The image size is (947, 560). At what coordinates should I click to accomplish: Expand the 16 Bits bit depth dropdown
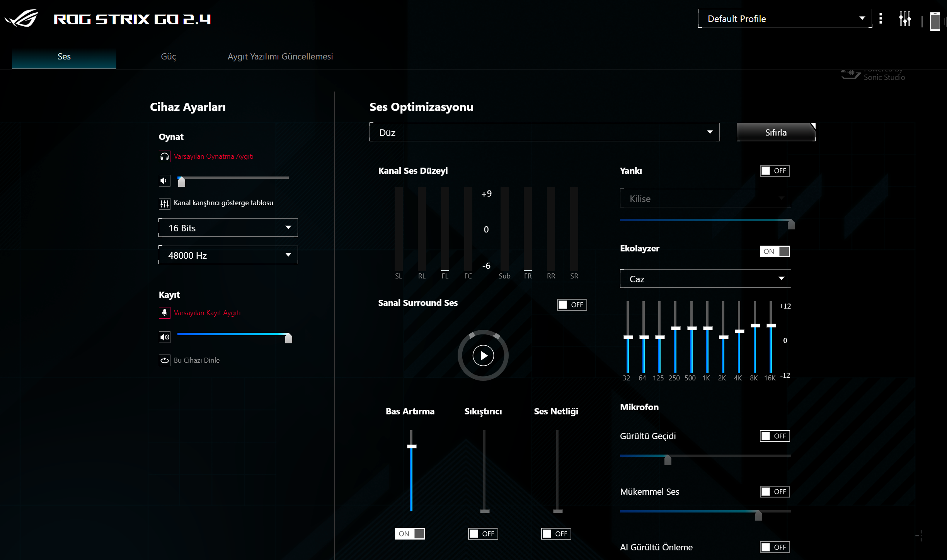tap(228, 228)
